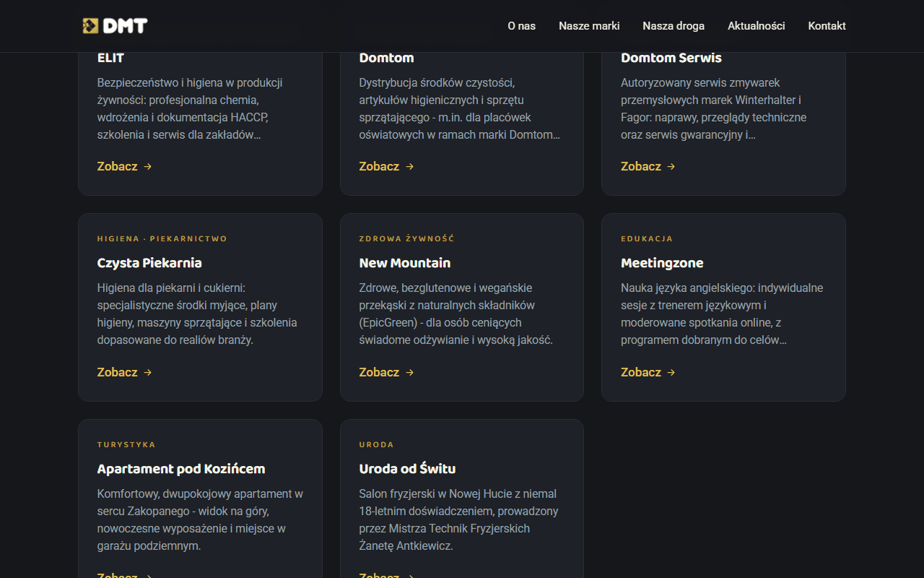The image size is (924, 578).
Task: Follow the Zobacz link under New Mountain
Action: tap(379, 372)
